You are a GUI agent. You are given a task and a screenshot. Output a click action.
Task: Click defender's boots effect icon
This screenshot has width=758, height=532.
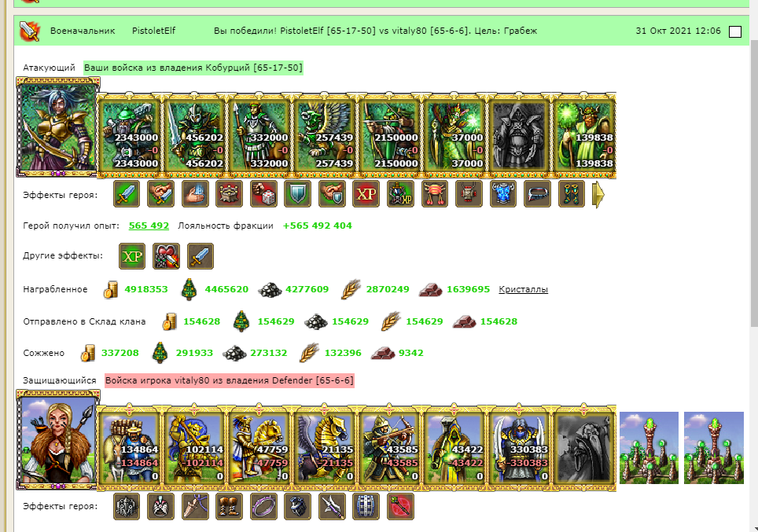[229, 506]
